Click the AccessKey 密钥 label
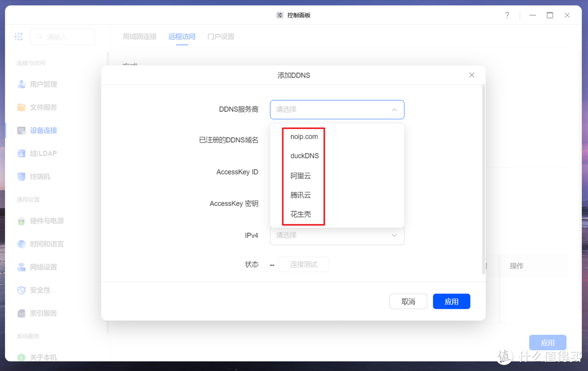Screen dimensions: 588x371 point(234,204)
